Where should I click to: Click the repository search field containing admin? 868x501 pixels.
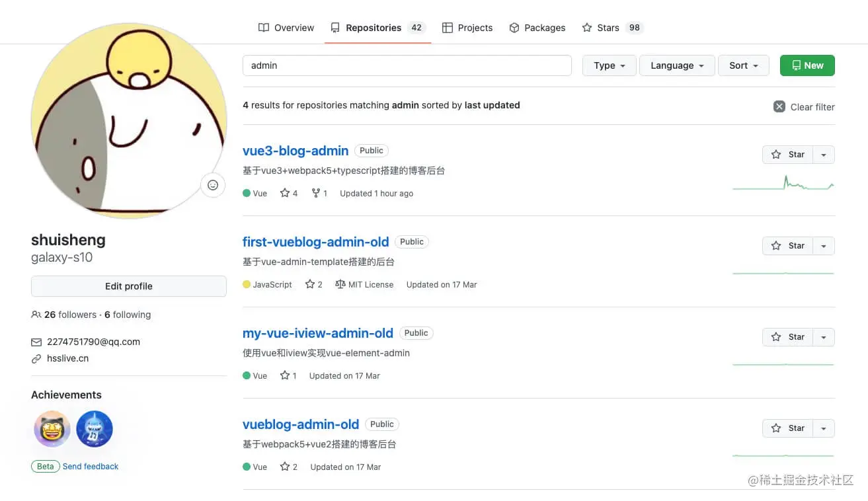click(x=407, y=65)
